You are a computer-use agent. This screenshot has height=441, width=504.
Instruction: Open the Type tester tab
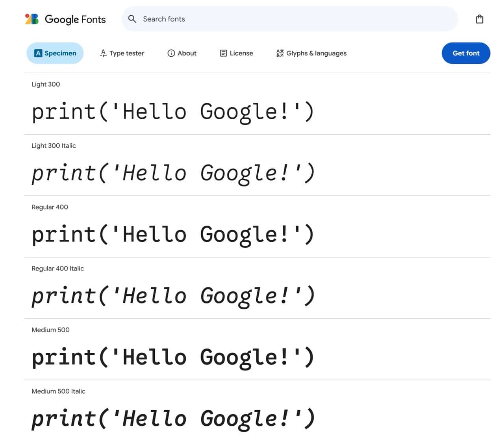pyautogui.click(x=122, y=53)
